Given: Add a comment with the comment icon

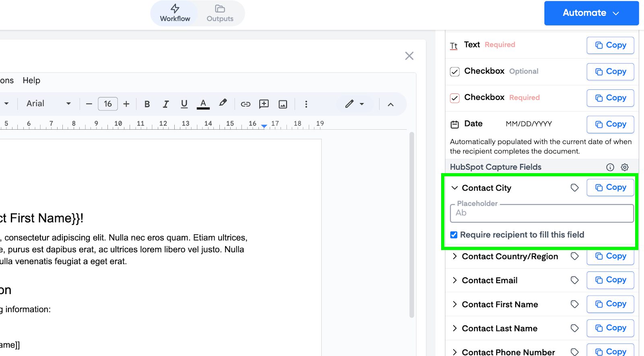Looking at the screenshot, I should coord(264,104).
